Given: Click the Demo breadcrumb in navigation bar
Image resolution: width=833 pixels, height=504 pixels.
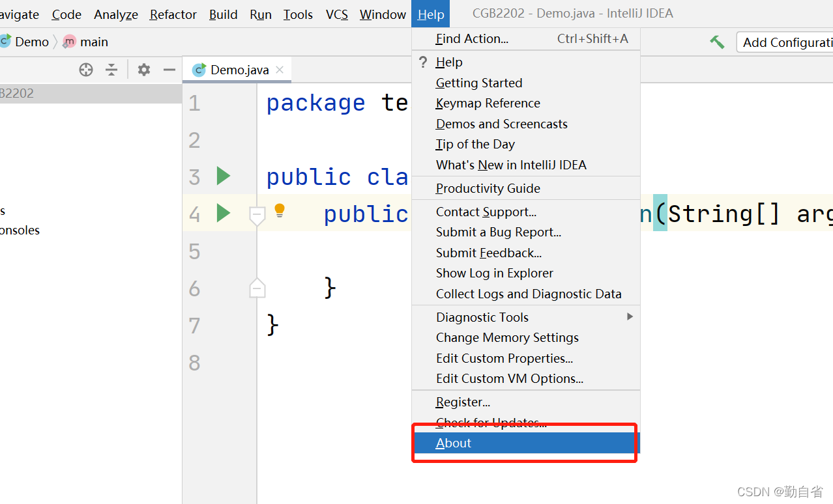Looking at the screenshot, I should pos(24,42).
